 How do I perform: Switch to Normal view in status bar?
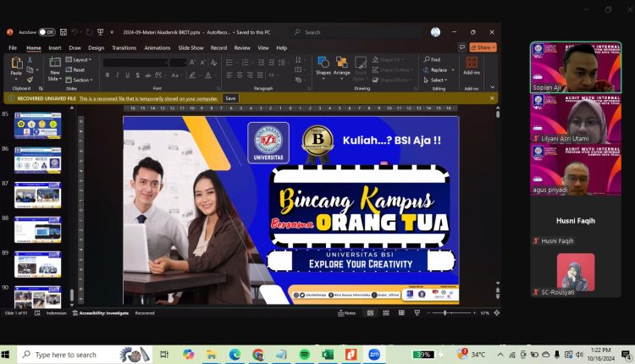click(370, 313)
